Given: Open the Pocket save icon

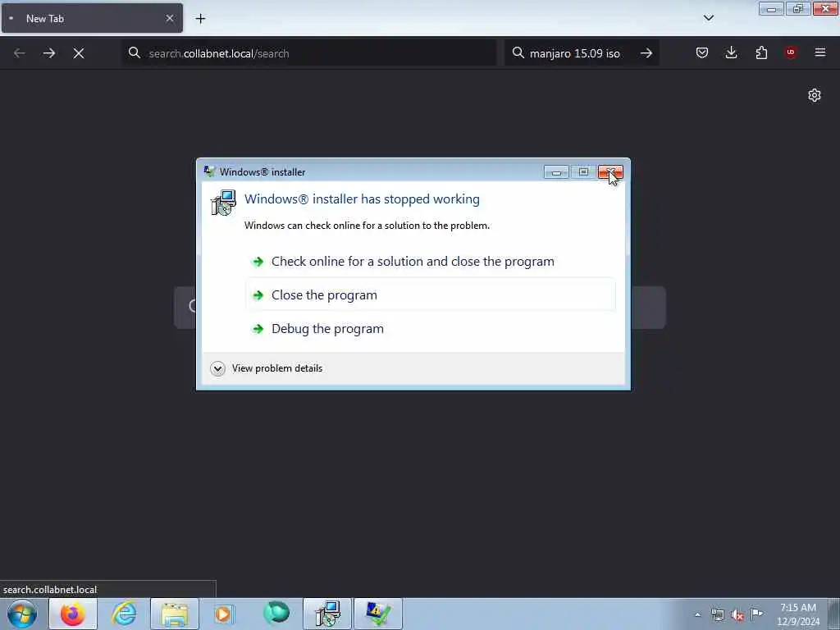Looking at the screenshot, I should (702, 52).
